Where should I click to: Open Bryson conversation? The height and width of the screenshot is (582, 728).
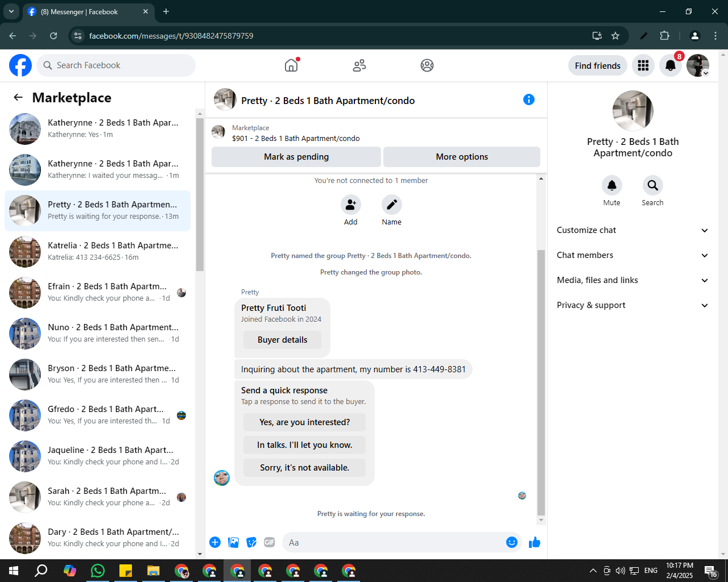point(97,375)
